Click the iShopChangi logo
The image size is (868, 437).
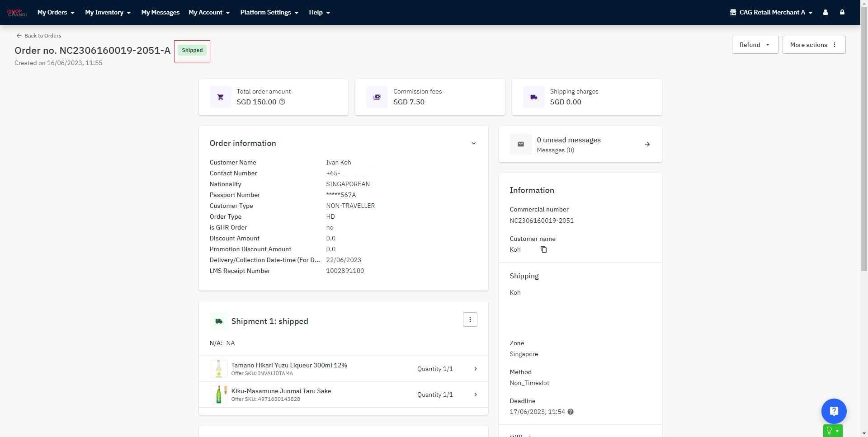17,13
